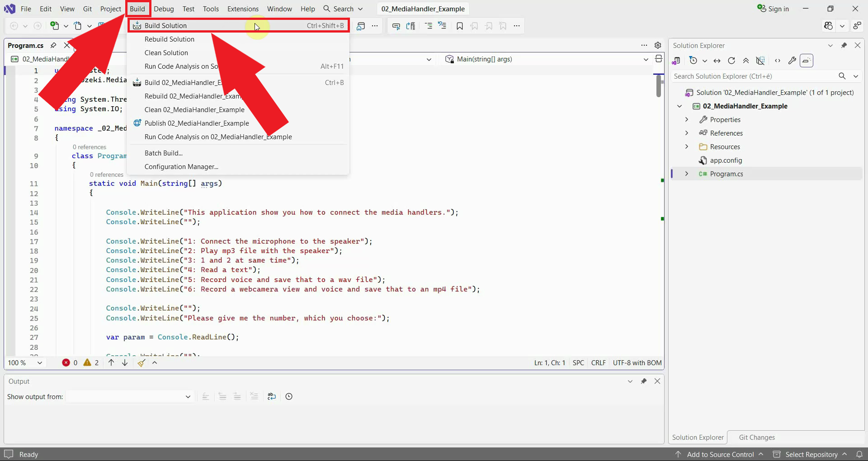Collapse All in Solution Explorer
This screenshot has width=868, height=461.
pyautogui.click(x=746, y=61)
